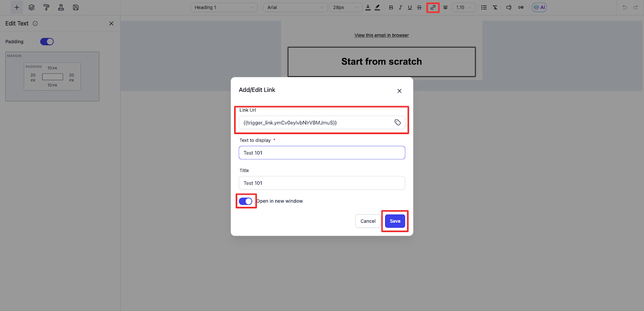This screenshot has height=311, width=644.
Task: Click the redo arrow icon
Action: click(x=636, y=7)
